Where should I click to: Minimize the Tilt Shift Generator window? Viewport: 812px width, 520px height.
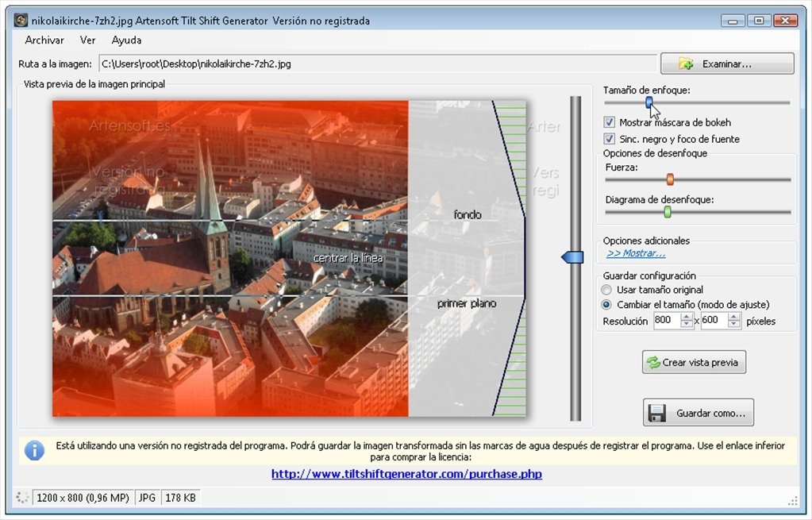pos(733,21)
